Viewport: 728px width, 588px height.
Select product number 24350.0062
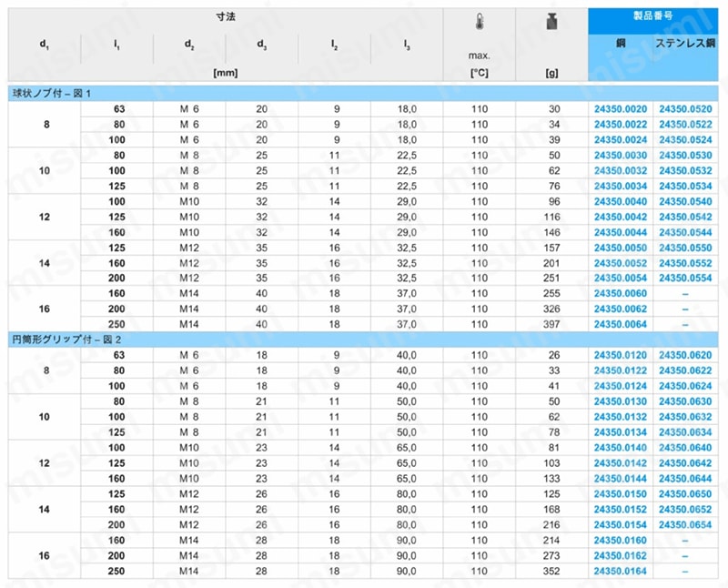pos(621,309)
